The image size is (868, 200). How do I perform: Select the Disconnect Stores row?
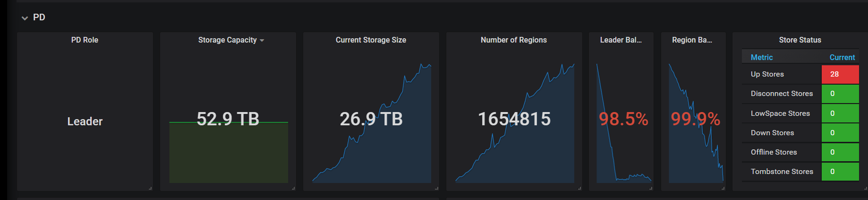[800, 94]
